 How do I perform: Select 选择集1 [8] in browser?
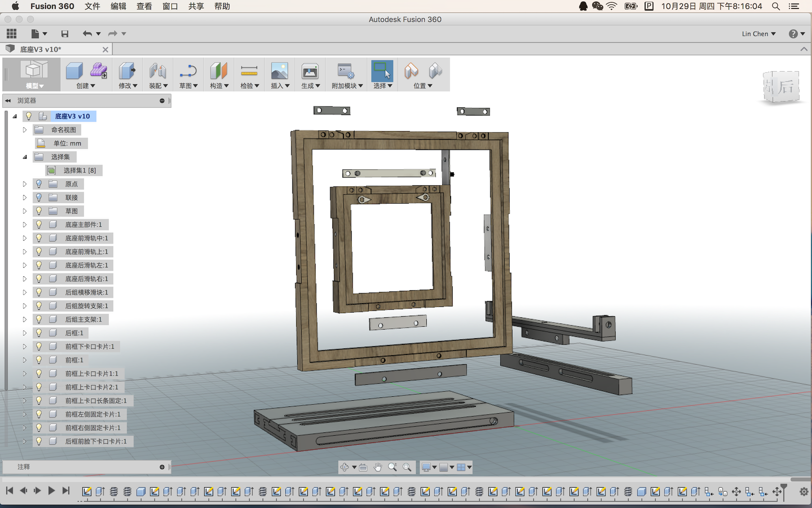click(80, 170)
